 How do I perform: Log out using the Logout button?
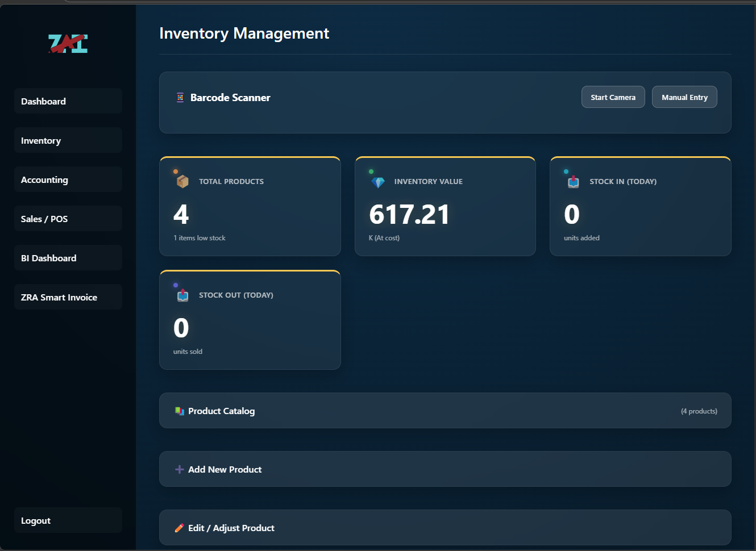68,520
